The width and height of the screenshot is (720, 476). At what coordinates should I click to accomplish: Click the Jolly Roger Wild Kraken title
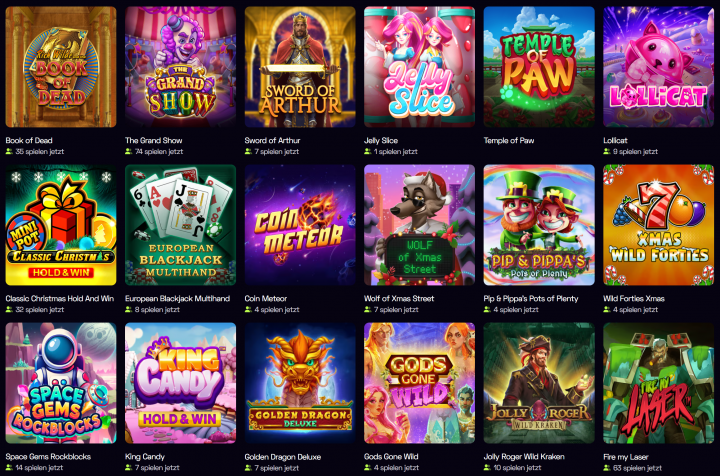point(524,457)
